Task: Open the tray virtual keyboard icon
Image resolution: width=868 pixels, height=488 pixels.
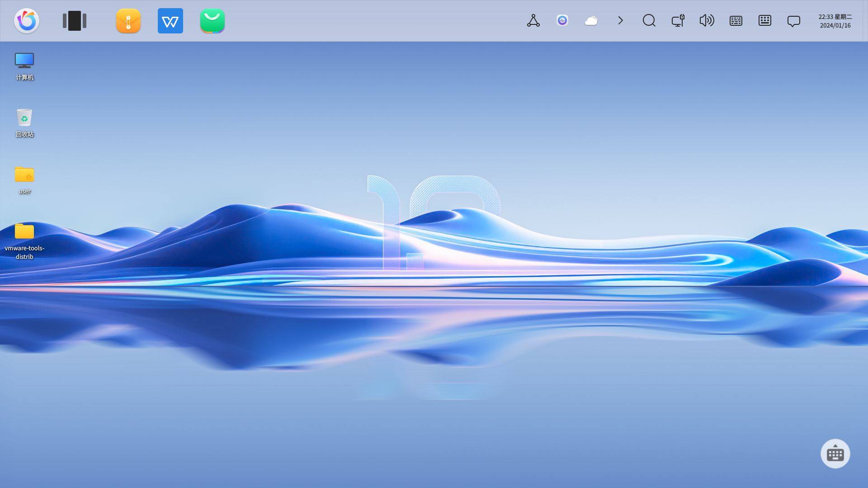Action: click(x=765, y=20)
